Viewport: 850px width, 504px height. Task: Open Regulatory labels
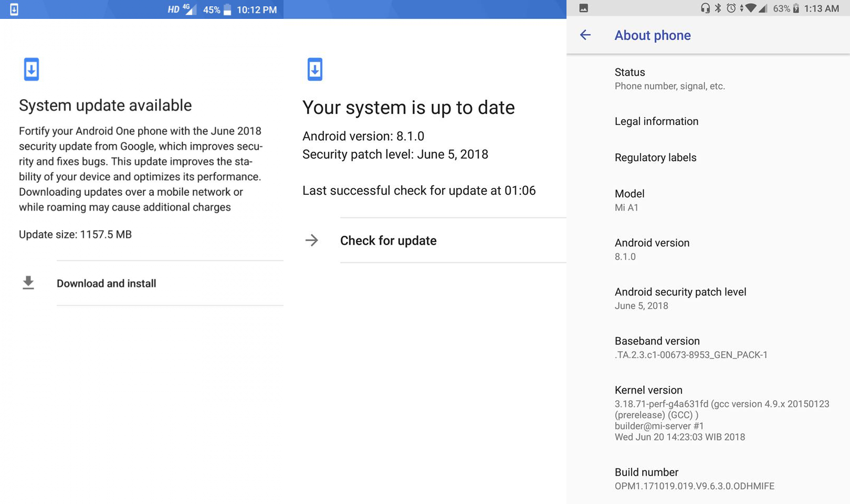(x=655, y=157)
